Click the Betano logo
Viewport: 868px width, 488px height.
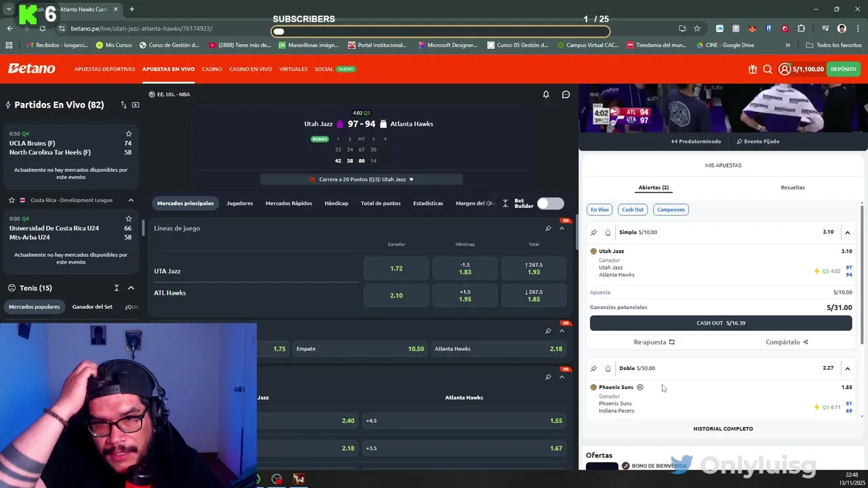pyautogui.click(x=31, y=68)
